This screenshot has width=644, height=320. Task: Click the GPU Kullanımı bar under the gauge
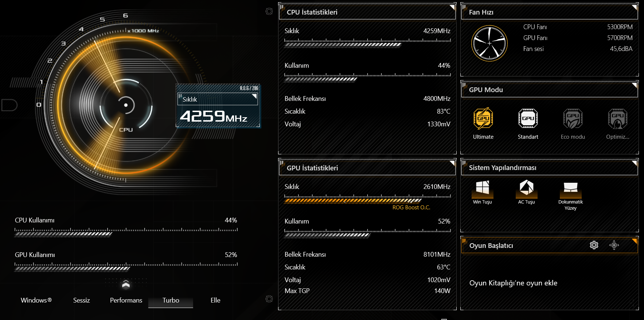(x=72, y=269)
